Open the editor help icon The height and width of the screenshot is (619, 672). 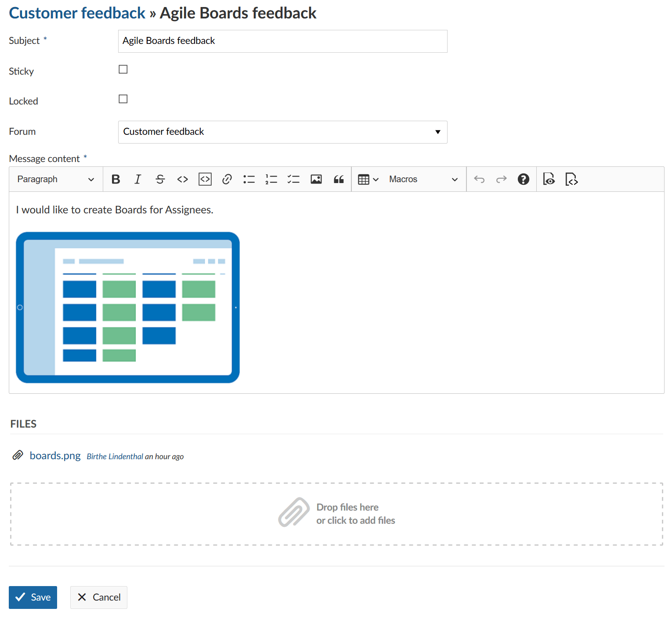523,179
